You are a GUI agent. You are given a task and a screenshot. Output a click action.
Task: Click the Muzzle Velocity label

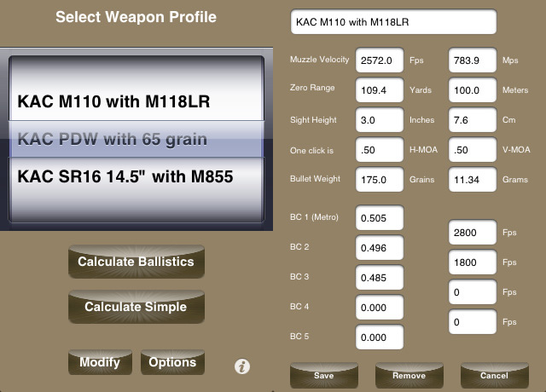(319, 60)
